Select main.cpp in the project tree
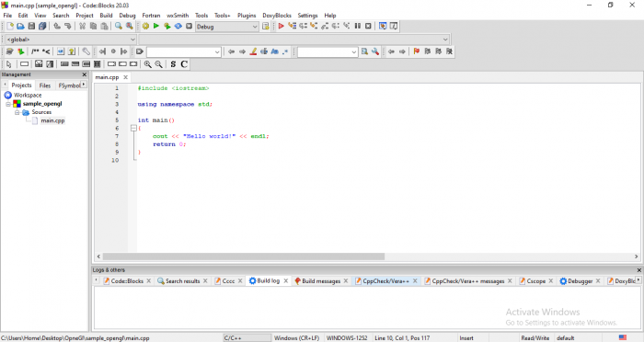The height and width of the screenshot is (342, 644). click(x=52, y=120)
